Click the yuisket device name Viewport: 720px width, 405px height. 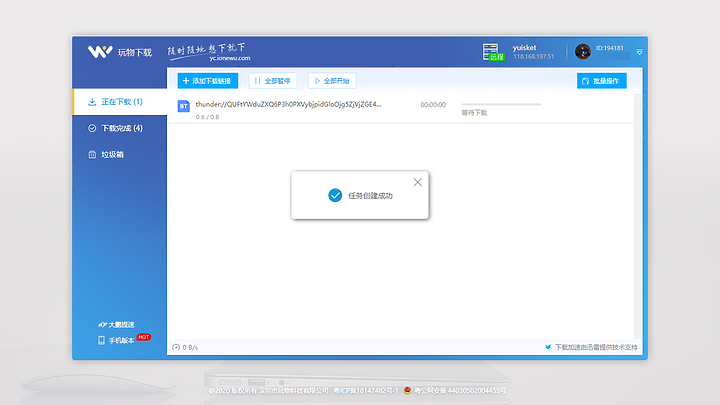[524, 48]
